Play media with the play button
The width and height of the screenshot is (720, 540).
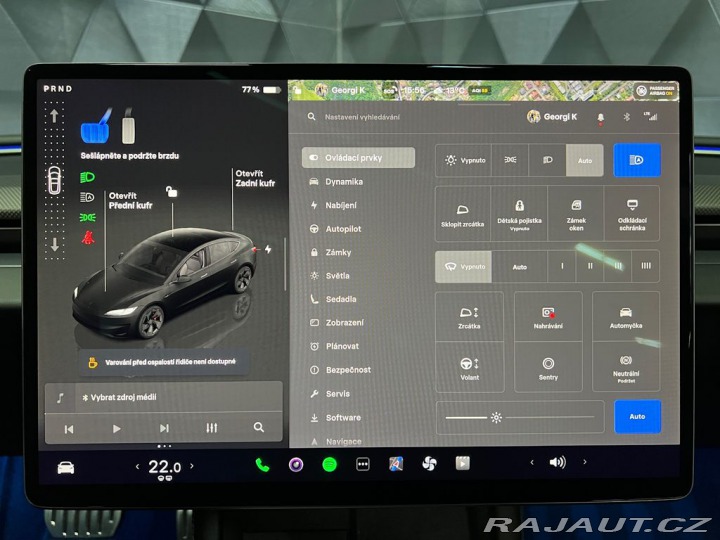pos(117,428)
